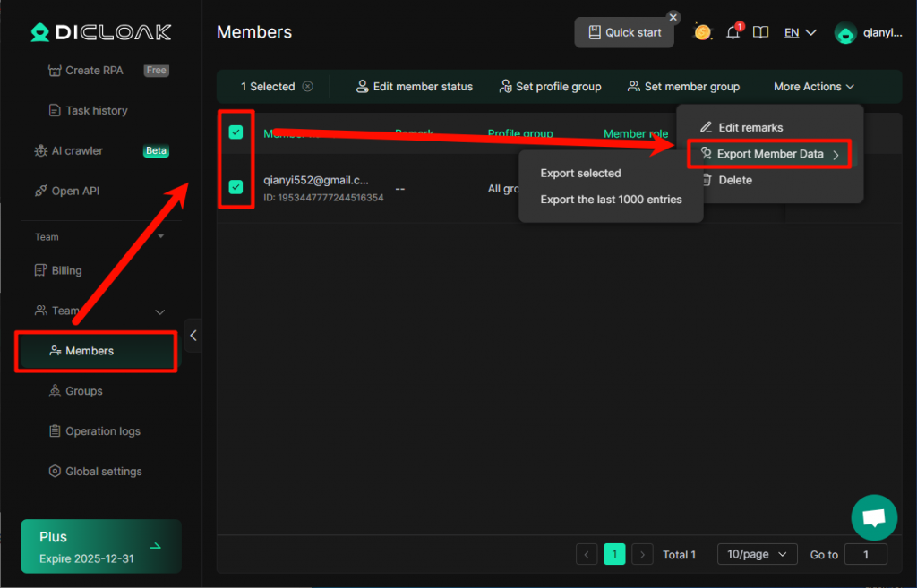Click the qianyi user avatar
Viewport: 917px width, 588px height.
click(844, 33)
